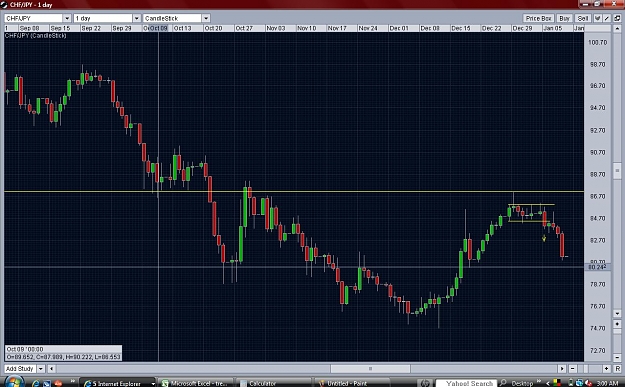
Task: Click the horizontal scroll right arrow
Action: [x=562, y=369]
